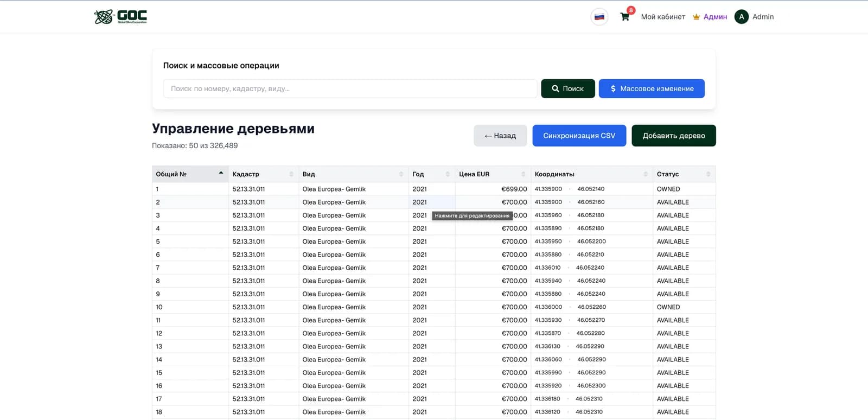
Task: Go to Мой кабинет
Action: pos(663,17)
